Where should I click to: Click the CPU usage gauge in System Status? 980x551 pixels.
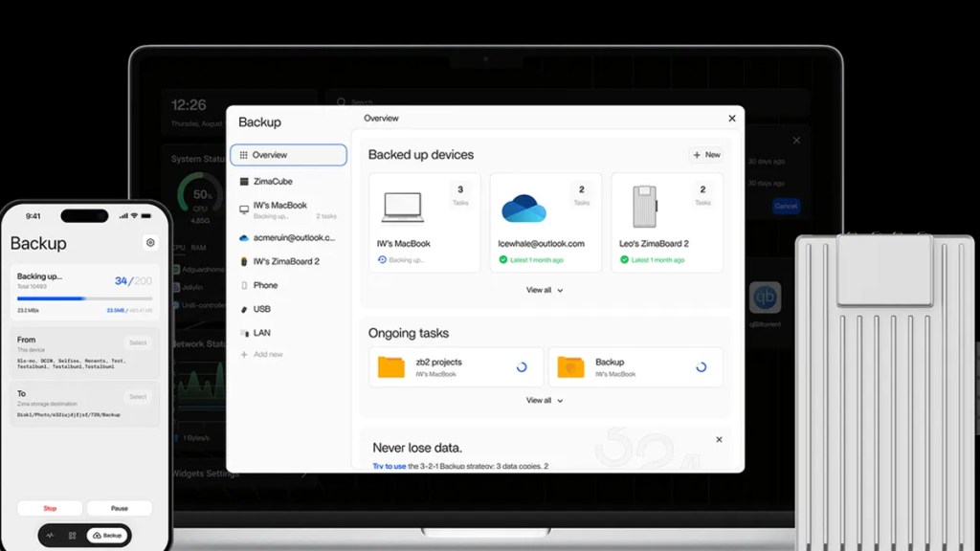click(200, 195)
